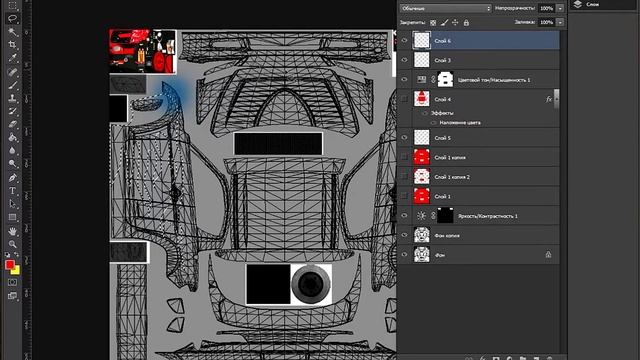Hide Фон копия layer via eye

coord(404,235)
